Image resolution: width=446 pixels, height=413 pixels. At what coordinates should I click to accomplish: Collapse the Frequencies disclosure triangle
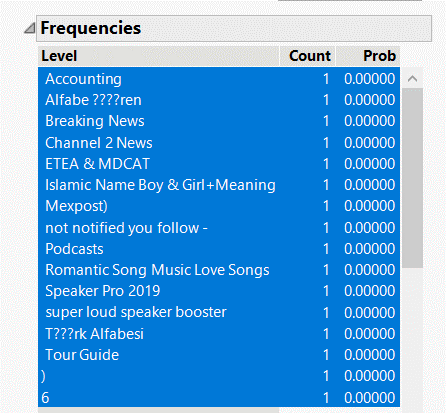pos(30,28)
